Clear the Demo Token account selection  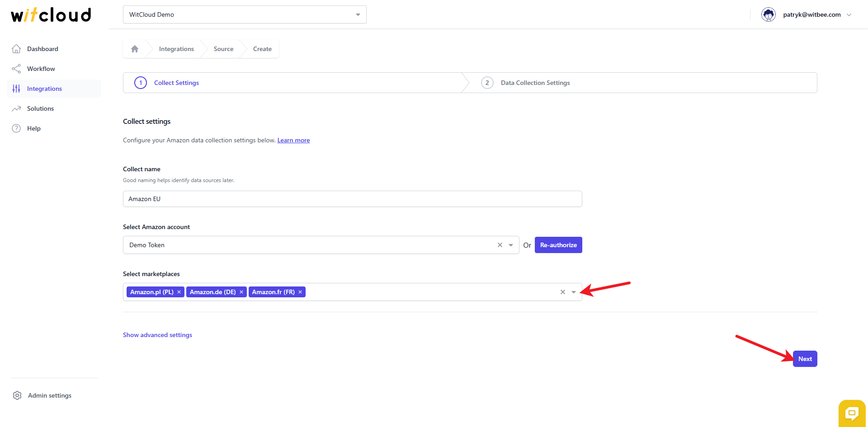500,245
